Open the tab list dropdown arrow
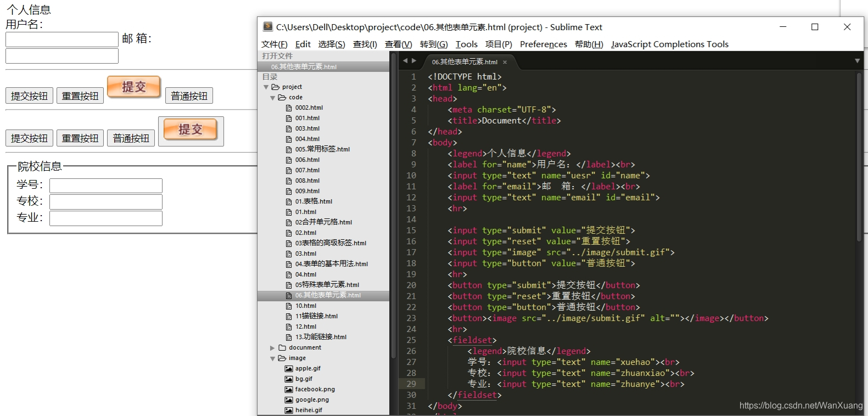This screenshot has height=416, width=868. [x=857, y=61]
